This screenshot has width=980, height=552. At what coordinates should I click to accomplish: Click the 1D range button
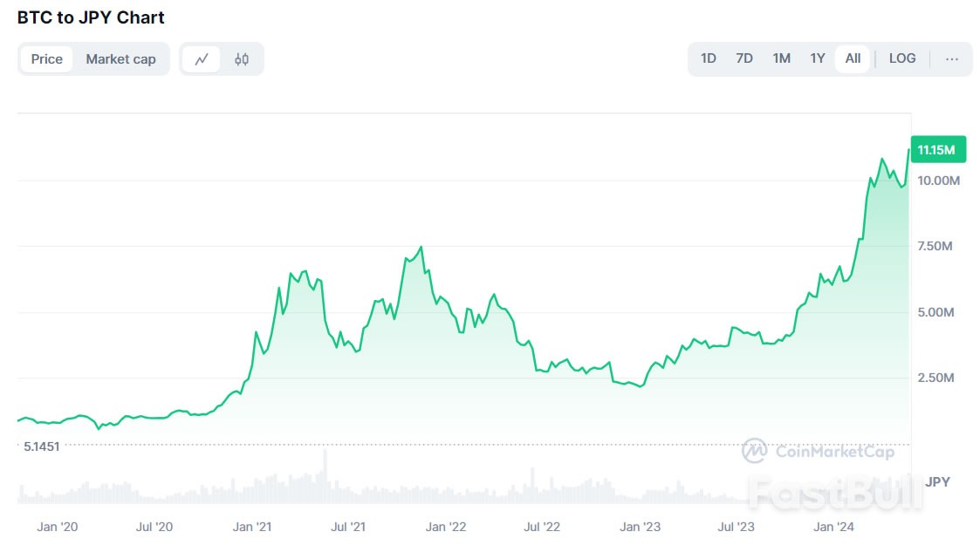click(708, 58)
